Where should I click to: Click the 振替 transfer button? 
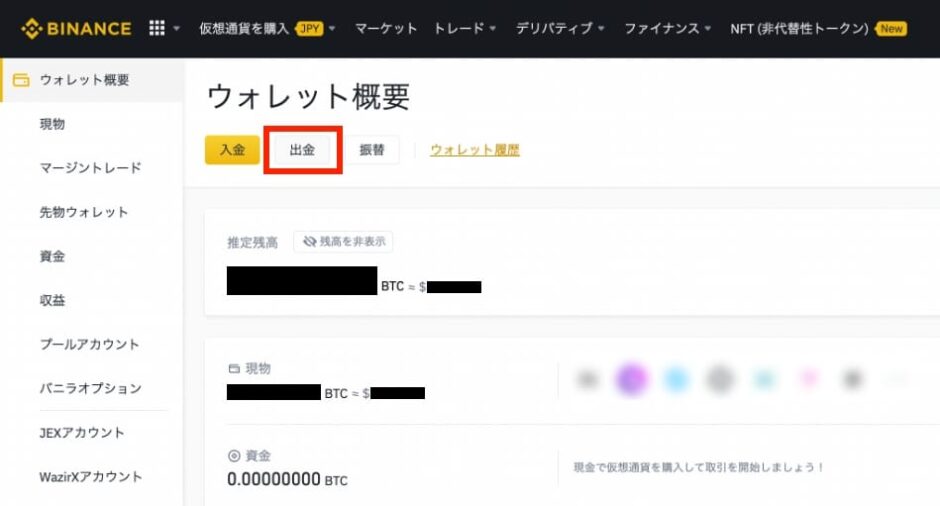(372, 150)
